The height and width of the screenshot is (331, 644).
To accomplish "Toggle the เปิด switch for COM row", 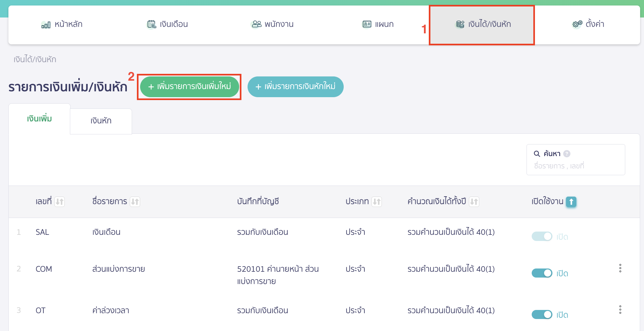I will [x=542, y=273].
